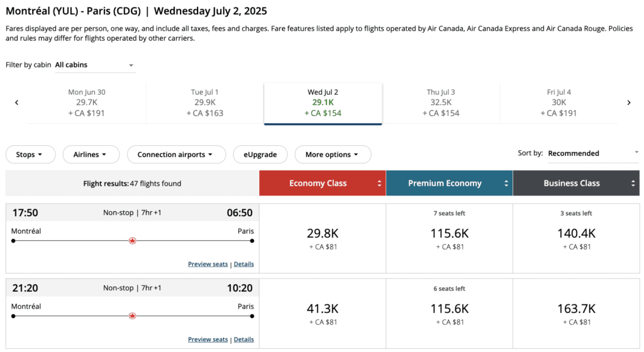
Task: Preview seats for the 17:50 flight
Action: [x=208, y=264]
